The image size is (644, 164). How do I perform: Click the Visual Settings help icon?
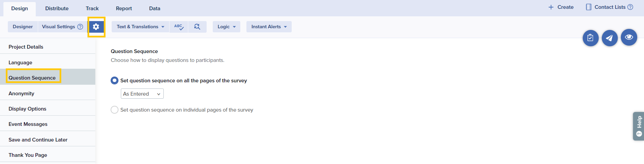[x=80, y=27]
